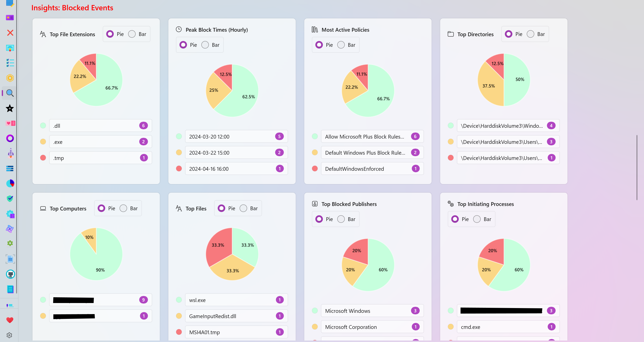Click the page vertical scrollbar
The height and width of the screenshot is (342, 644).
click(x=637, y=167)
